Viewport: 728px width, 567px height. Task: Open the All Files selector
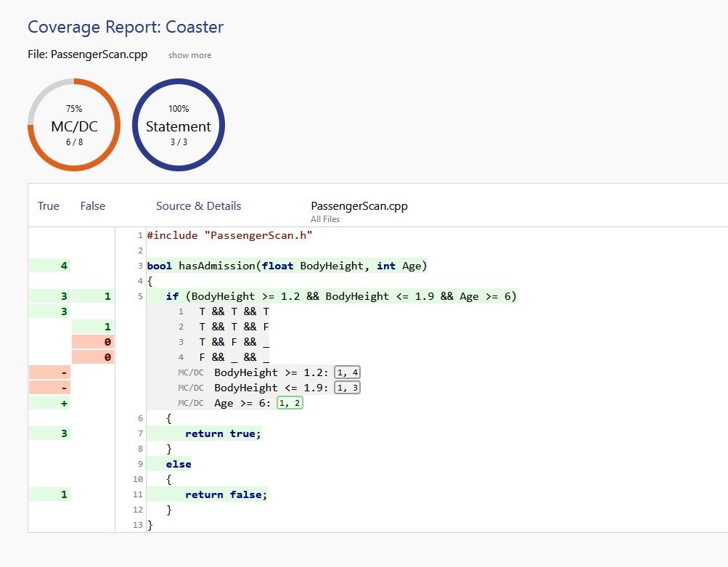(x=324, y=219)
